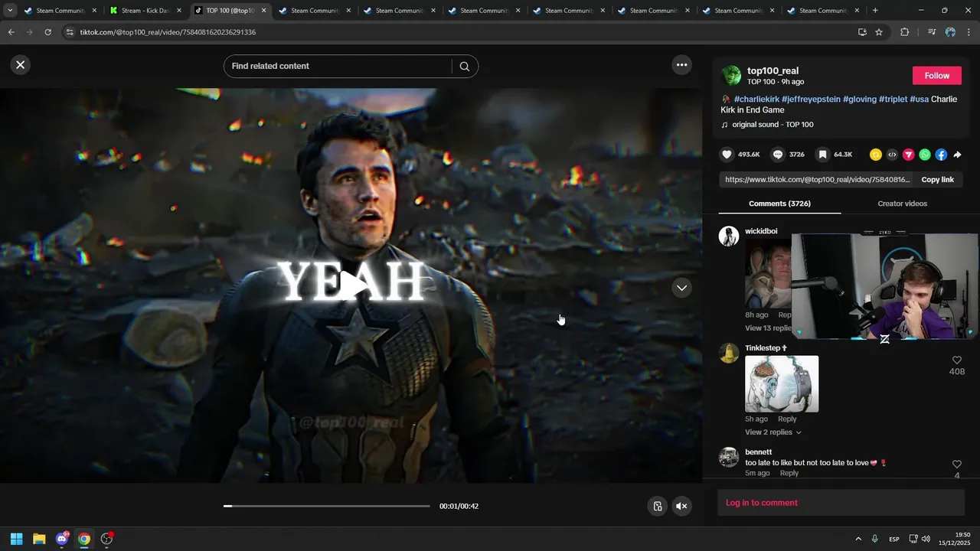The image size is (980, 551).
Task: Close the Stream - Kick browser tab
Action: (x=178, y=11)
